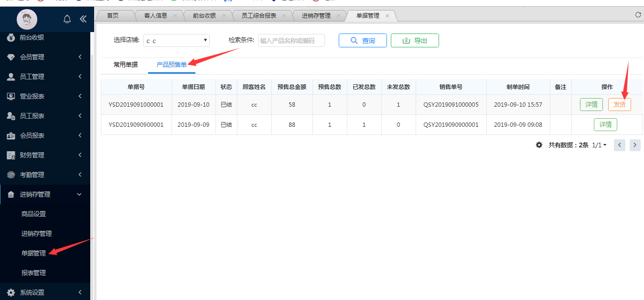Click 发货 for YSD2019091000001
Image resolution: width=644 pixels, height=300 pixels.
[x=620, y=104]
